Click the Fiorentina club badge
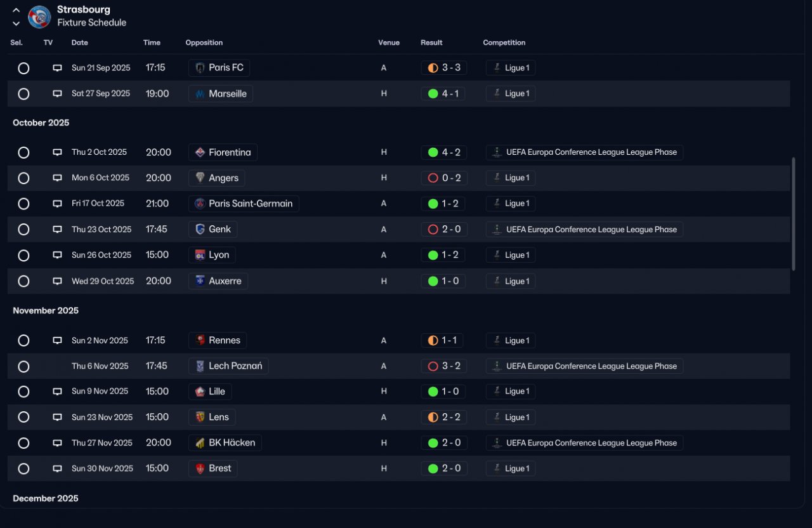The height and width of the screenshot is (528, 812). [200, 152]
